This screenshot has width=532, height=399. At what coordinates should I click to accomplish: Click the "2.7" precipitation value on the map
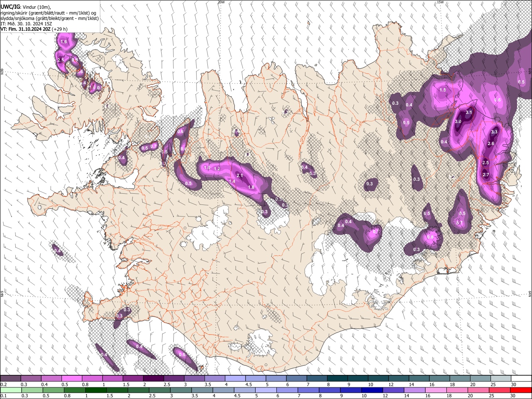[x=486, y=175]
